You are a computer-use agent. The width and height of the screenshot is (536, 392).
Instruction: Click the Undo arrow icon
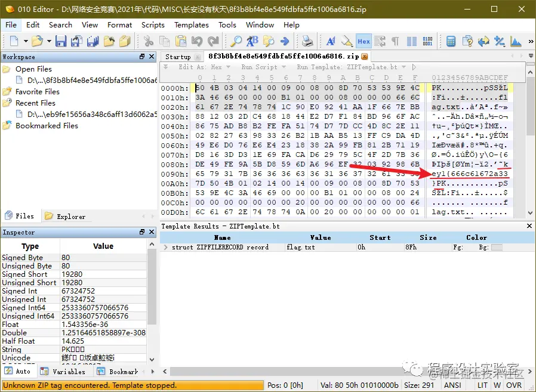(197, 41)
